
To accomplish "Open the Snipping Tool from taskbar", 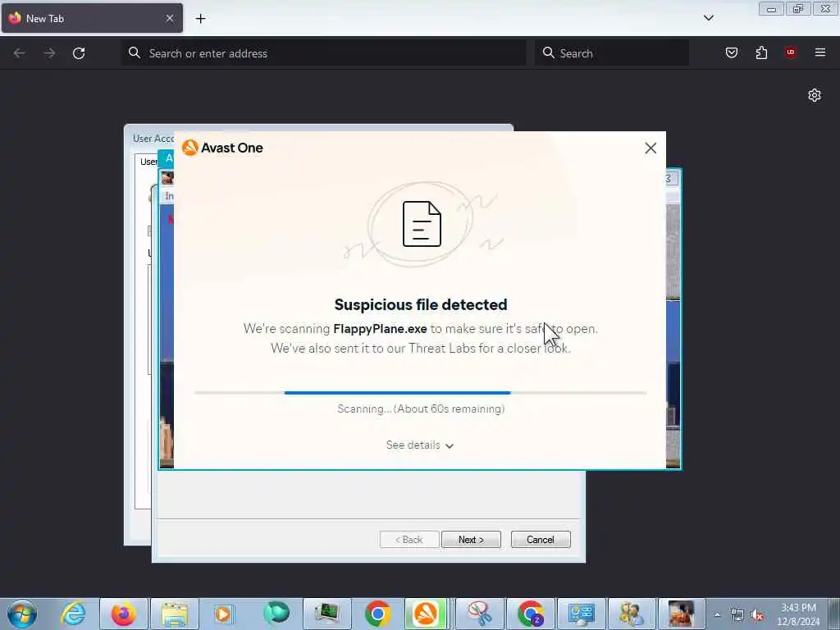I will (480, 614).
